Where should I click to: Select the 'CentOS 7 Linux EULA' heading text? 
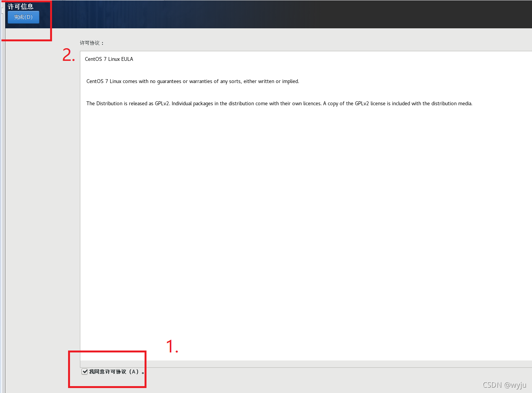pos(109,59)
